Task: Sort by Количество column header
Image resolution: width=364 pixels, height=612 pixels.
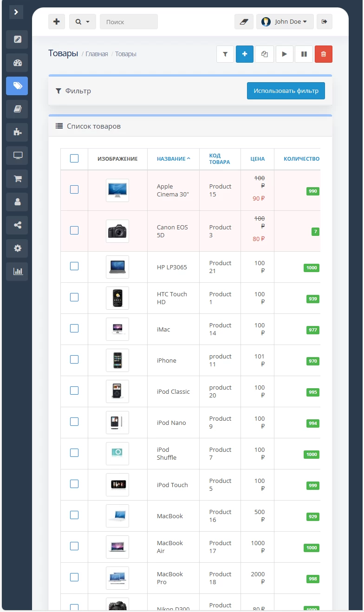Action: point(302,159)
